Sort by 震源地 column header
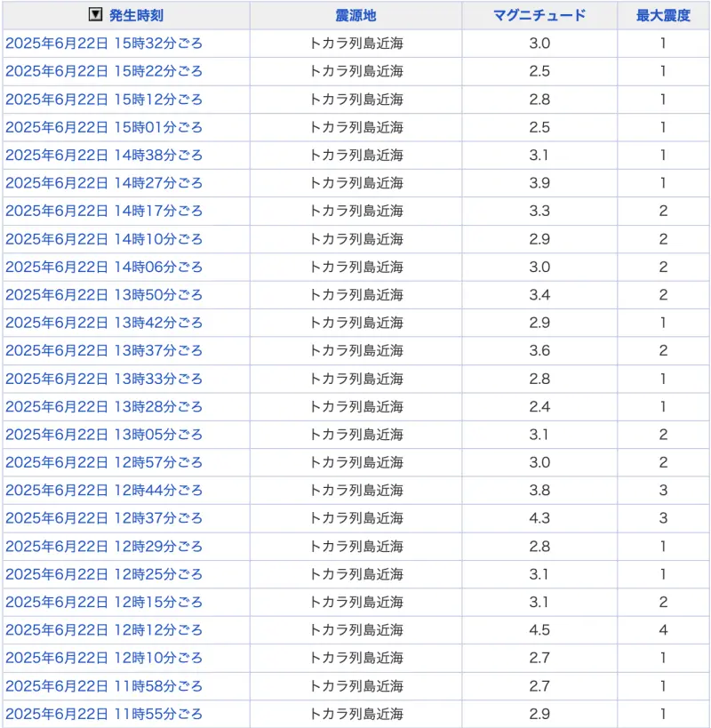The height and width of the screenshot is (728, 711). click(x=356, y=15)
